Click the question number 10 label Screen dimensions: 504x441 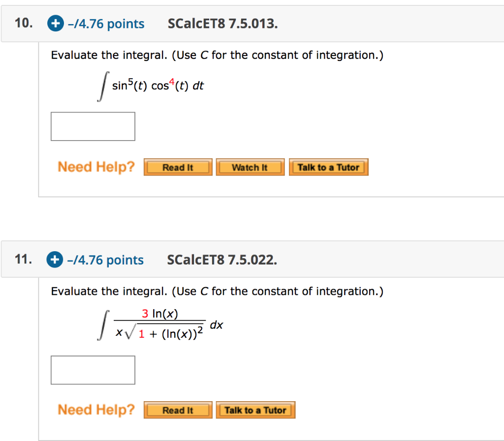click(22, 22)
